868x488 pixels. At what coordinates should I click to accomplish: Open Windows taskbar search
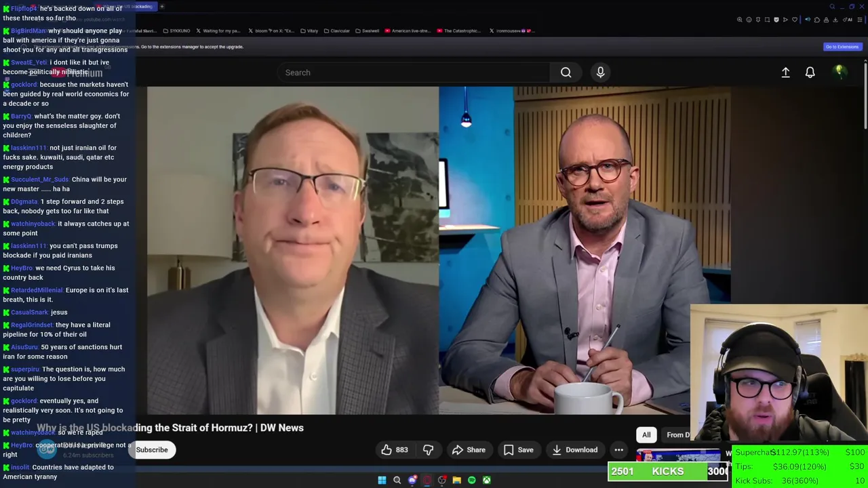[x=397, y=480]
